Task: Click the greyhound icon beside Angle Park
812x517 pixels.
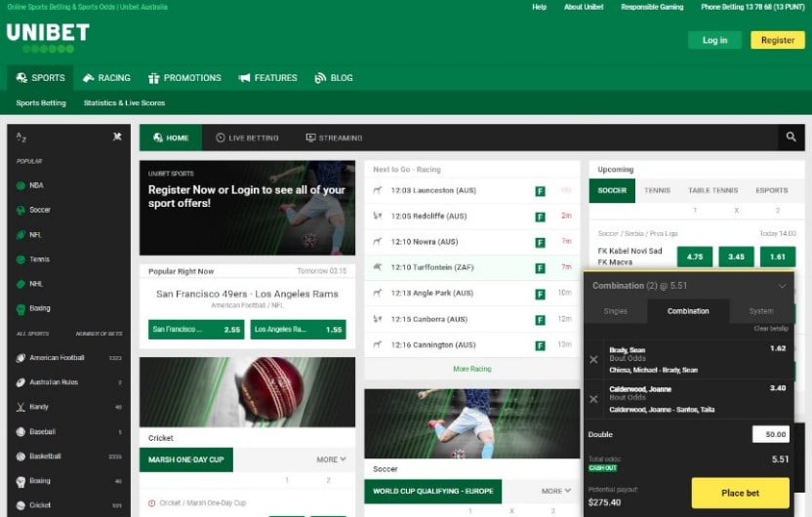Action: (378, 293)
